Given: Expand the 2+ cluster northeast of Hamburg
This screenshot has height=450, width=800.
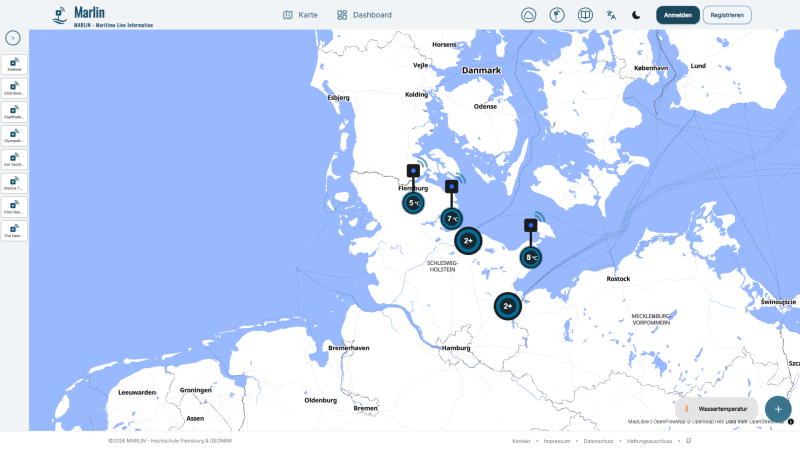Looking at the screenshot, I should (x=508, y=306).
